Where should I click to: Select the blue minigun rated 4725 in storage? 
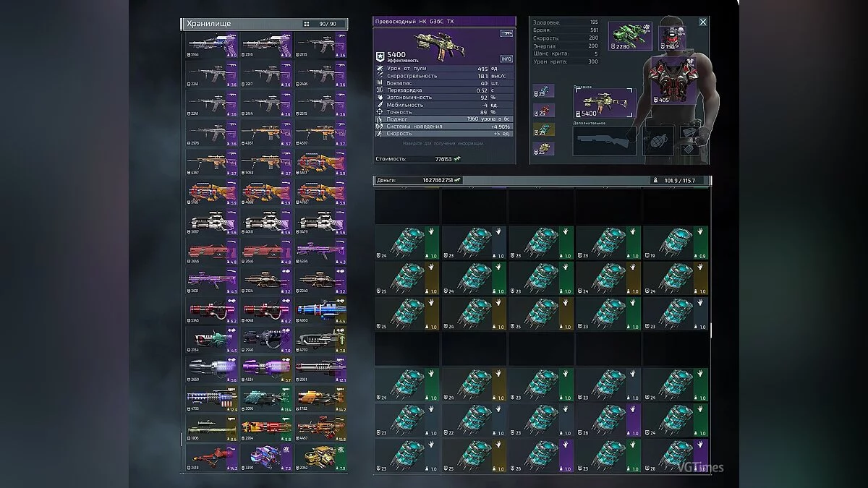[212, 398]
